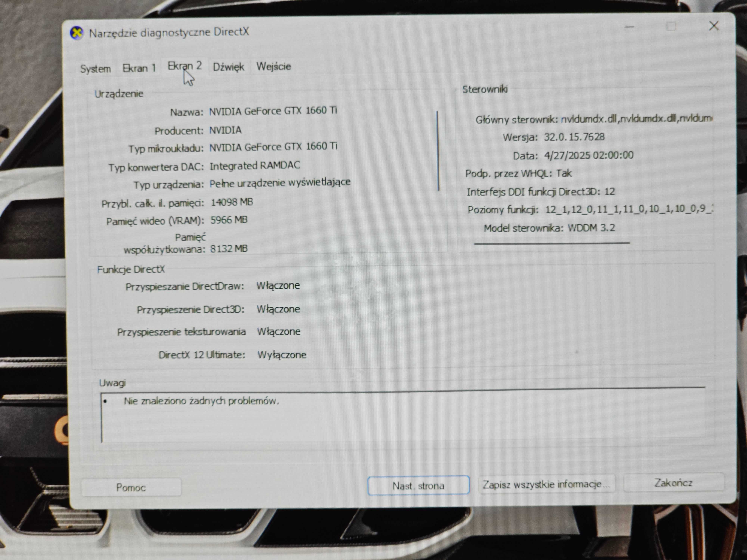Click the note Nie znaleziono żadnych problemów
Viewport: 747px width, 560px height.
tap(201, 401)
